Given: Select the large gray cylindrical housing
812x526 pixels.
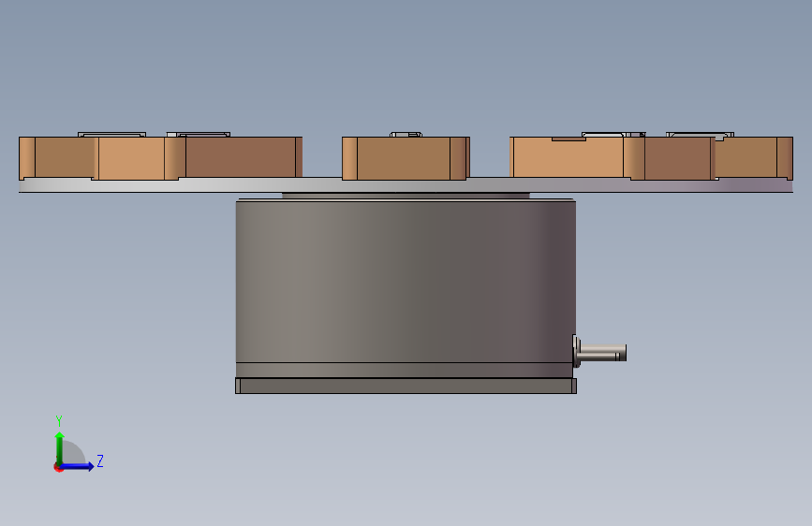Looking at the screenshot, I should [406, 282].
